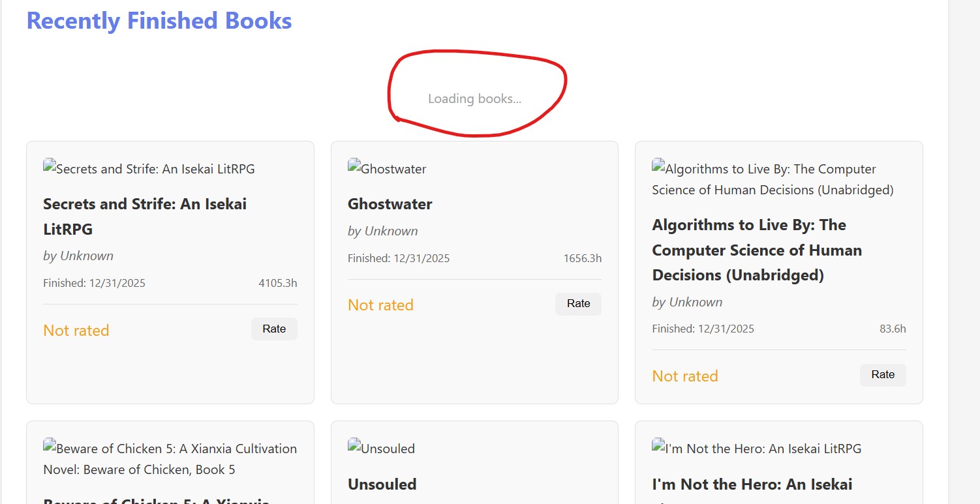The width and height of the screenshot is (980, 504).
Task: Click the Loading books status text
Action: pos(474,99)
